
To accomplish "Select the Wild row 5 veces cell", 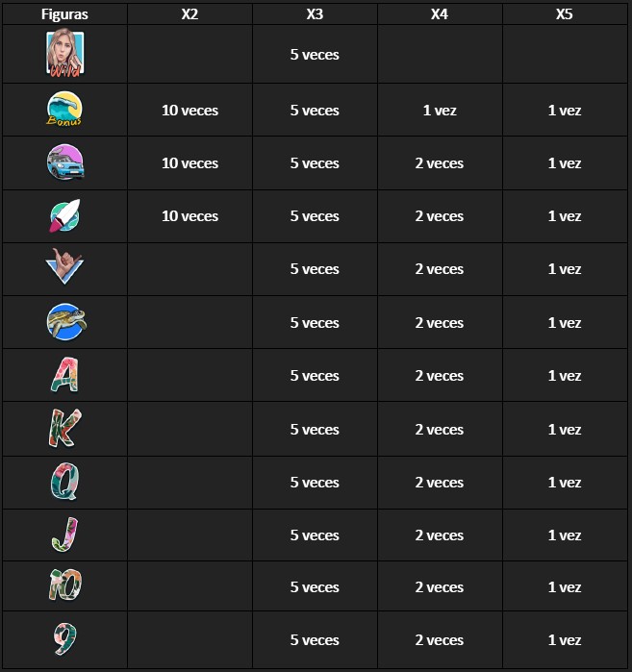I will pos(315,55).
